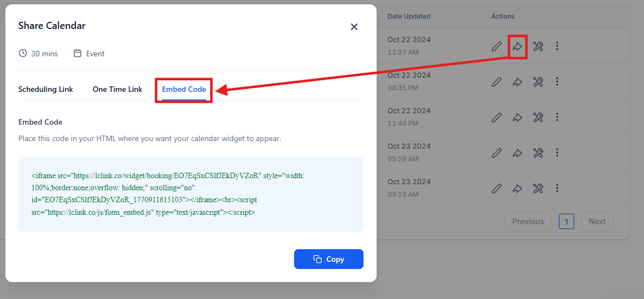Share the calendar updated at 08:35 PM
The width and height of the screenshot is (644, 299).
tap(517, 82)
